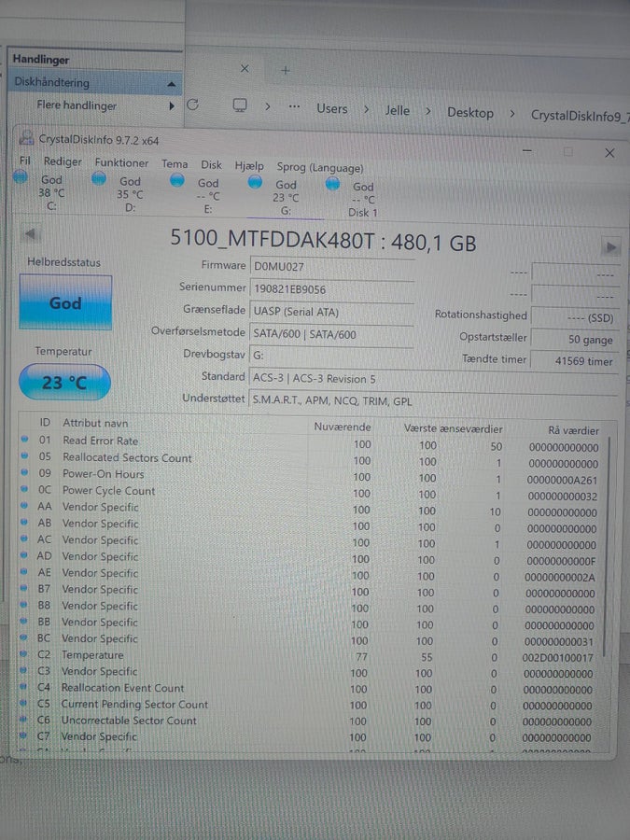Image resolution: width=630 pixels, height=840 pixels.
Task: Click refresh icon in Explorer window
Action: [192, 105]
